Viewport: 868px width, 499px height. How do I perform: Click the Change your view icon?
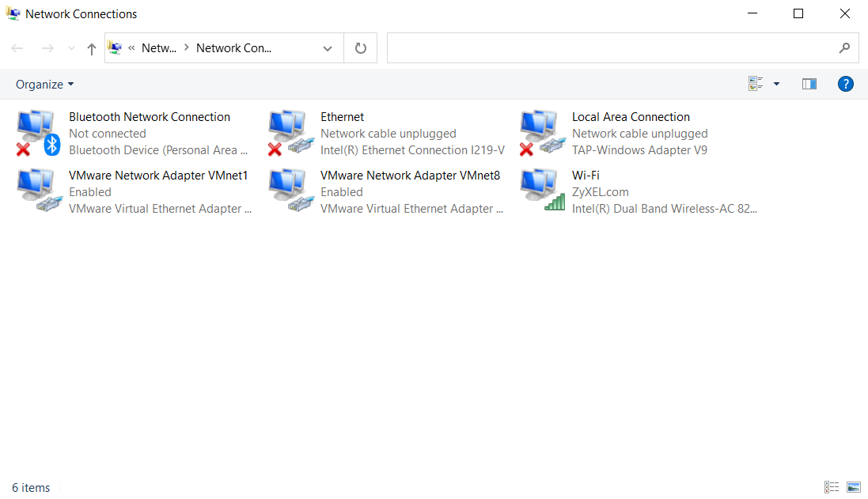pos(756,84)
